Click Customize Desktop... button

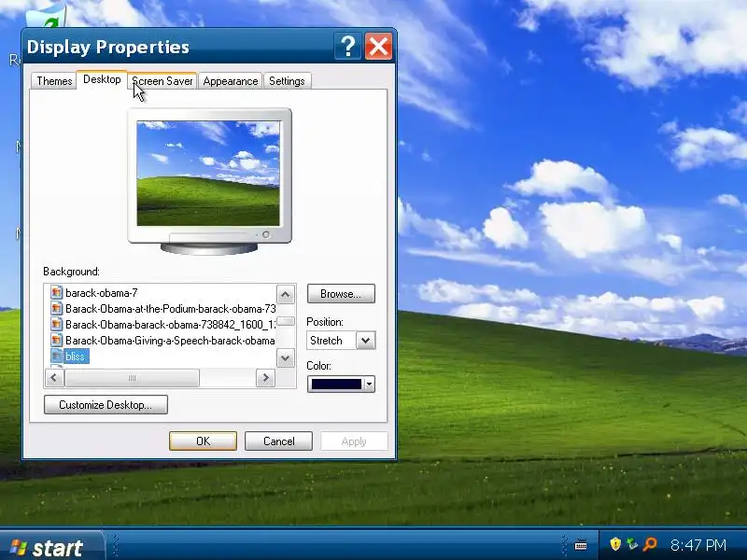(106, 405)
